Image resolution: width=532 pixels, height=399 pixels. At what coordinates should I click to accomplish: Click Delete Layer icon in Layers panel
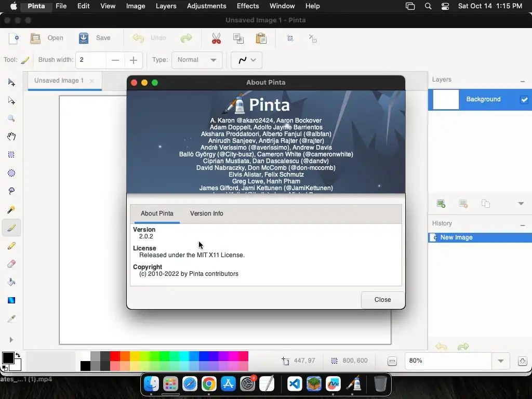click(463, 204)
